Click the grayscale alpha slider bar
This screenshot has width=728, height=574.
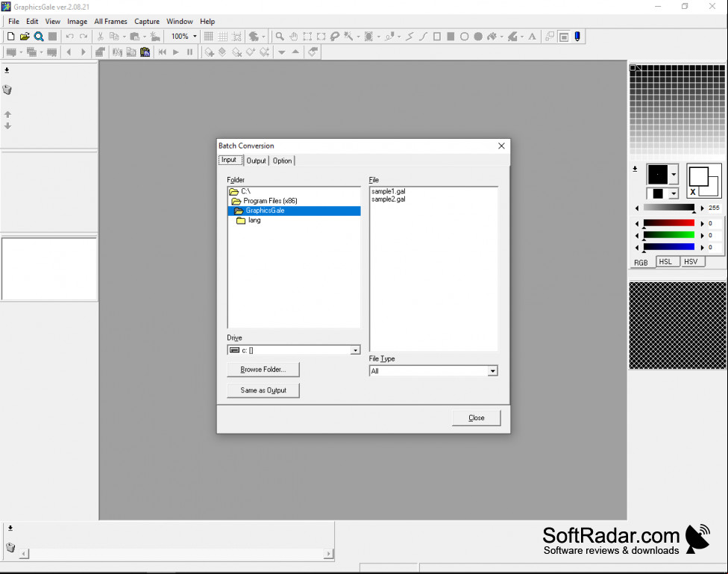click(x=668, y=208)
